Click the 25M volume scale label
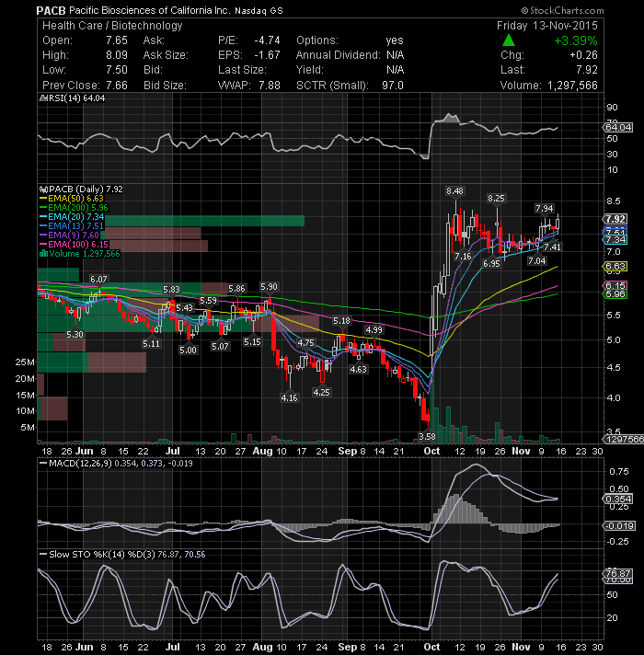The width and height of the screenshot is (644, 655). (x=25, y=362)
